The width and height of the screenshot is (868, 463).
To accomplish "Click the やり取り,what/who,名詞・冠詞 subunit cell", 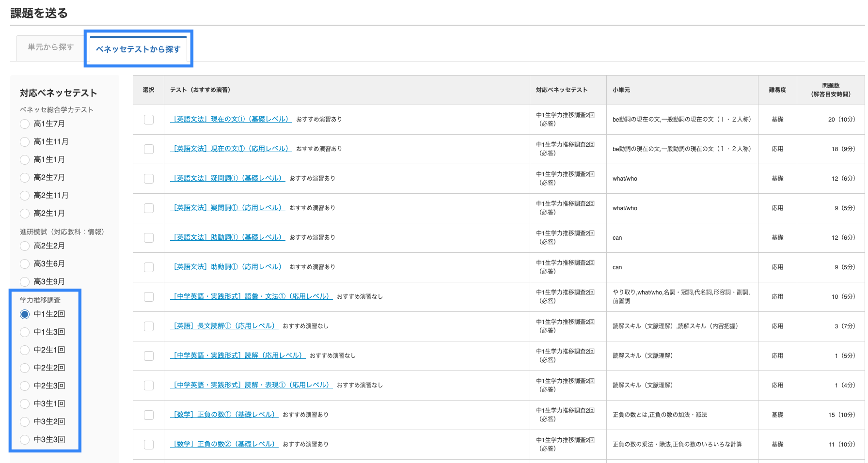I will click(x=681, y=296).
